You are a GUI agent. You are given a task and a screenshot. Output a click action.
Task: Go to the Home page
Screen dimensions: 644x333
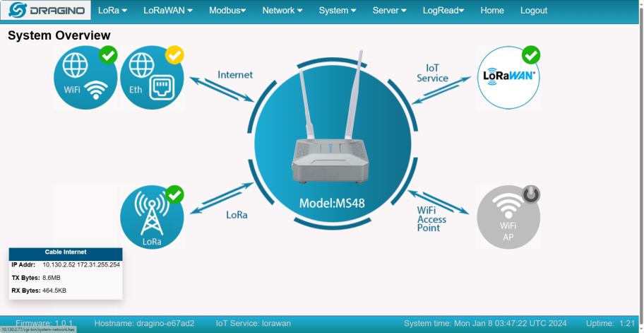click(x=492, y=11)
